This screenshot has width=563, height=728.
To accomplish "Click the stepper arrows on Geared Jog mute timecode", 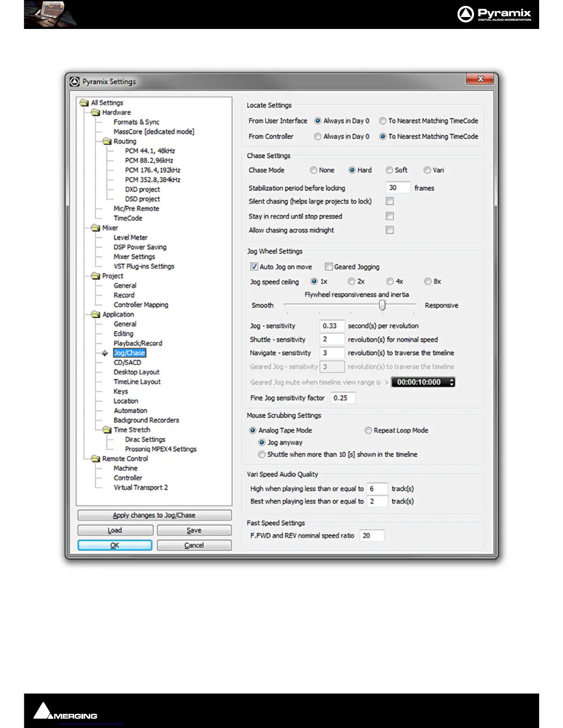I will (452, 382).
